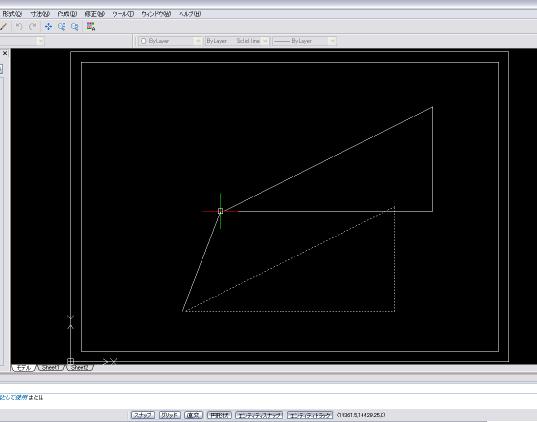The height and width of the screenshot is (422, 537).
Task: Close the side palette with X
Action: click(x=5, y=53)
